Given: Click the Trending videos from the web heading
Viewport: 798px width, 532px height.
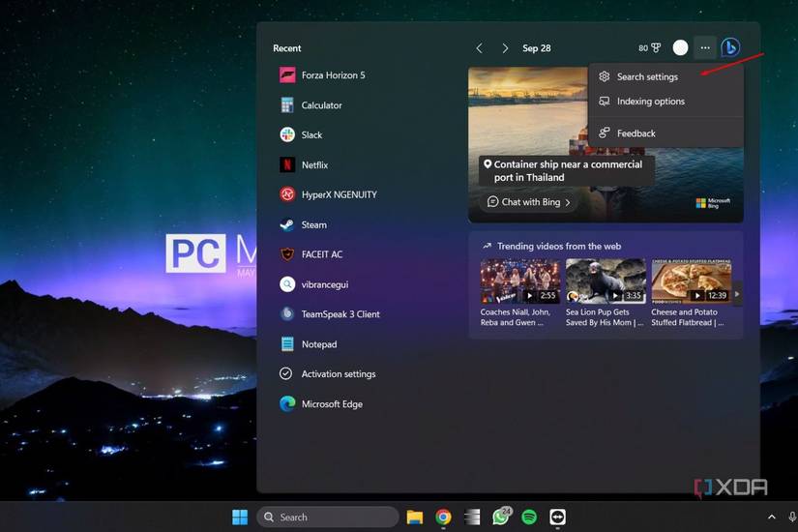Looking at the screenshot, I should pyautogui.click(x=559, y=247).
